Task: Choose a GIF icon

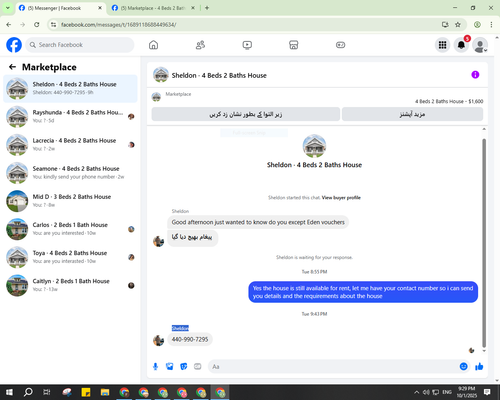Action: 198,367
